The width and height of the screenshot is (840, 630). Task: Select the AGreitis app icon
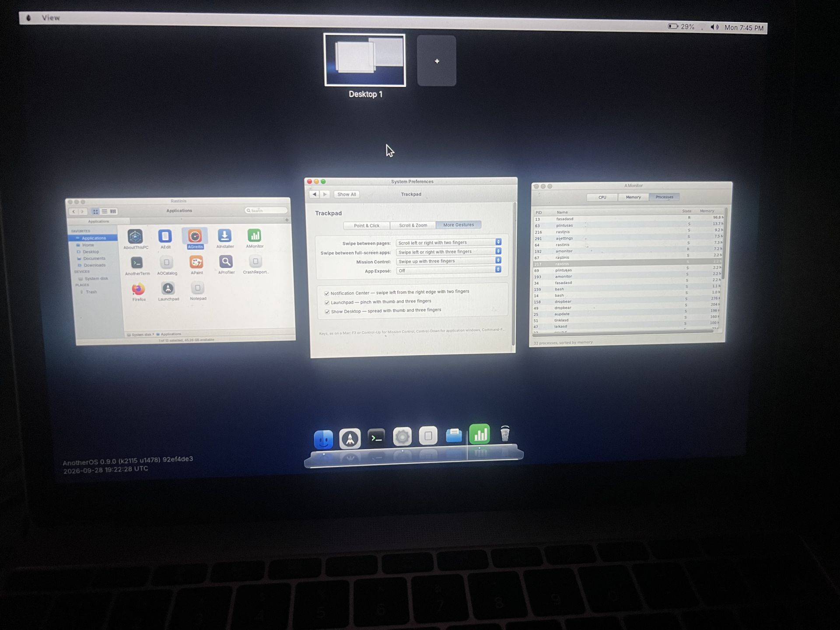pyautogui.click(x=195, y=236)
